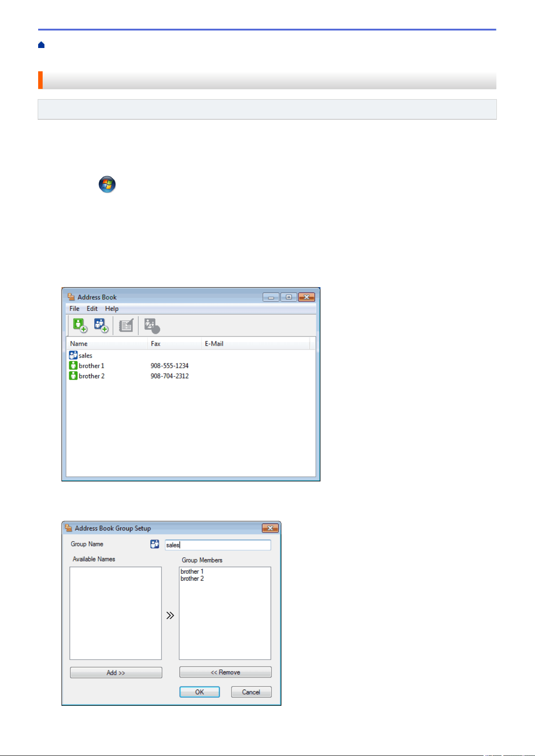Close the Address Book window

pos(307,297)
